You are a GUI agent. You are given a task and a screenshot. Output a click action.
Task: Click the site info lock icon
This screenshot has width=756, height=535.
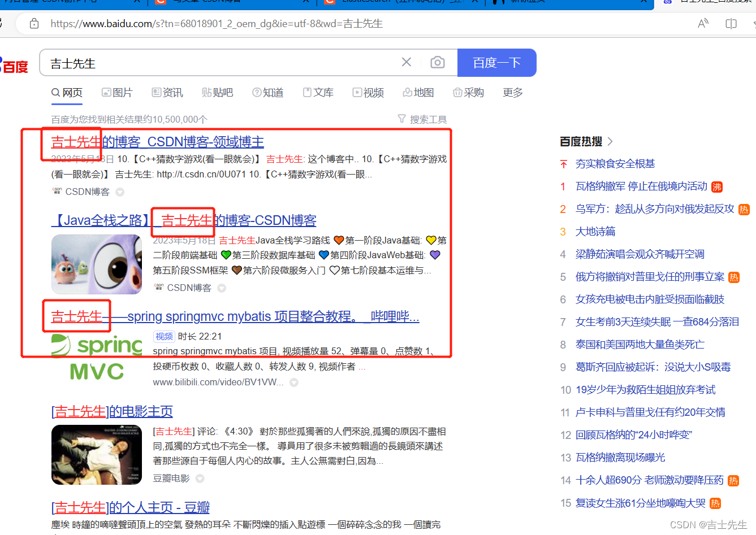pyautogui.click(x=34, y=24)
